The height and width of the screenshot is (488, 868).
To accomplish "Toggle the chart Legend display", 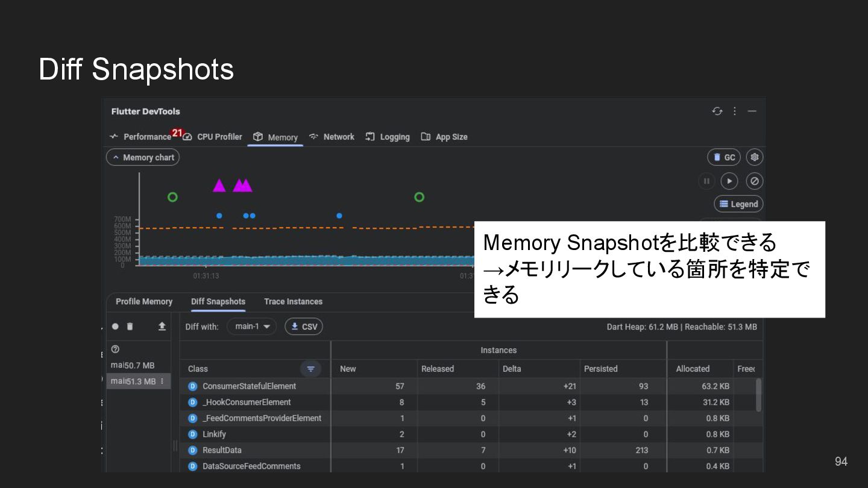I will pos(738,204).
